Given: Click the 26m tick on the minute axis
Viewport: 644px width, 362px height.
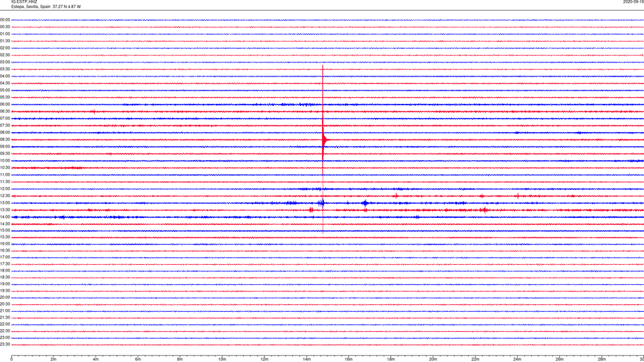Looking at the screenshot, I should [559, 359].
